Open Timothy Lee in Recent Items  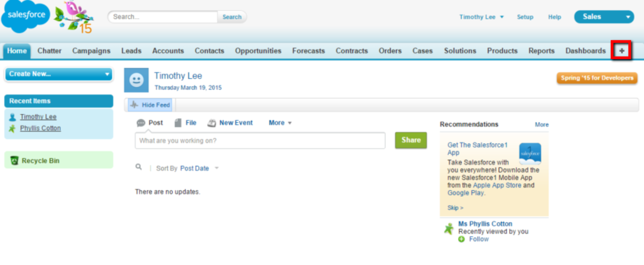(38, 117)
